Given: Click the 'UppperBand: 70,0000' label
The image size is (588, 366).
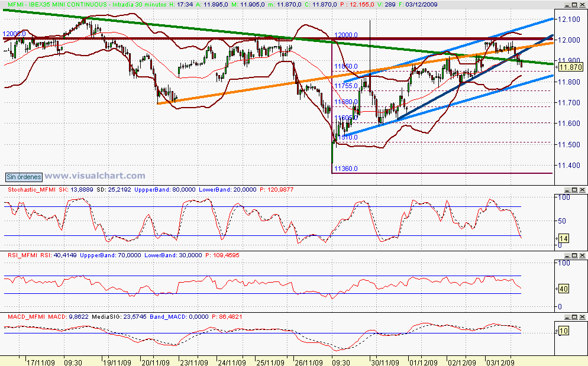Looking at the screenshot, I should pyautogui.click(x=111, y=255).
